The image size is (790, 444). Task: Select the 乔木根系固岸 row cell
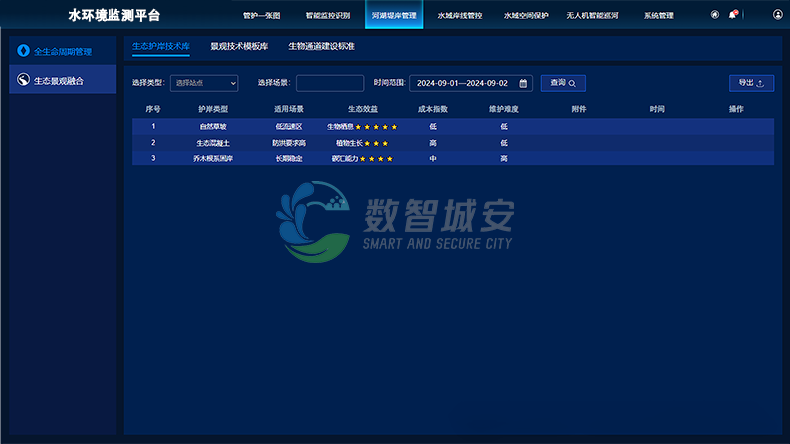[213, 158]
